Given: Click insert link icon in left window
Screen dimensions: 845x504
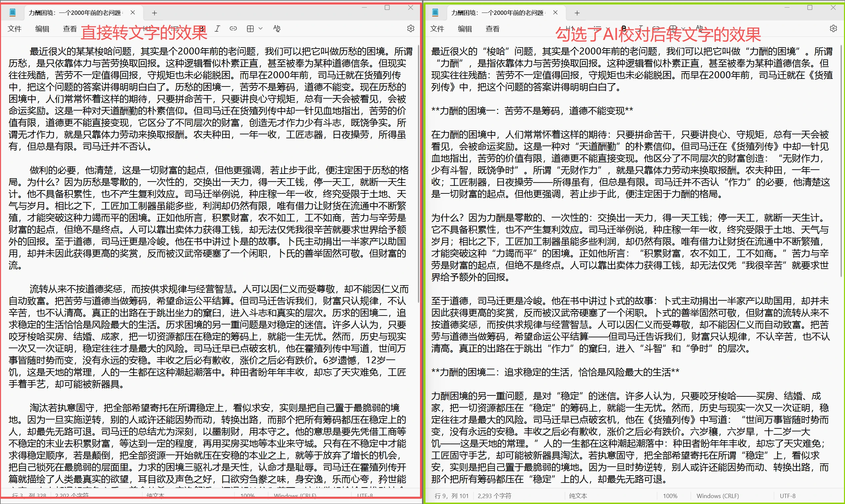Looking at the screenshot, I should pos(233,29).
